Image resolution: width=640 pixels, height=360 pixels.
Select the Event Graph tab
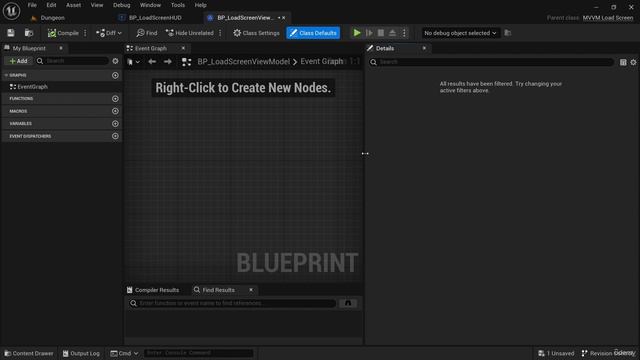pos(150,48)
